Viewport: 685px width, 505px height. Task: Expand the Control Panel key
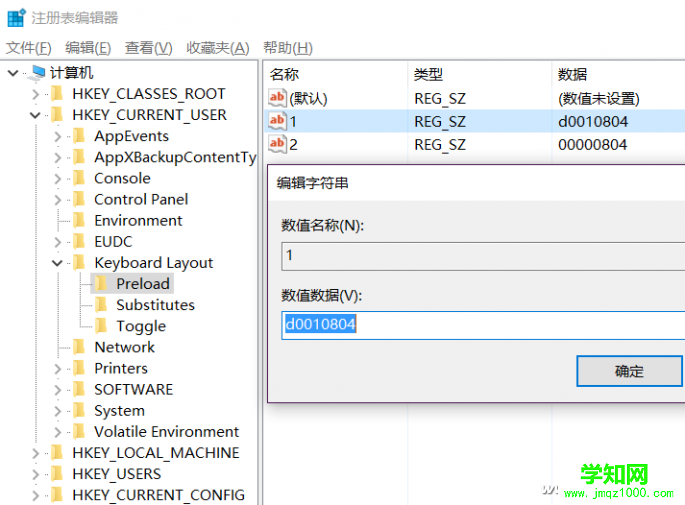click(x=57, y=200)
